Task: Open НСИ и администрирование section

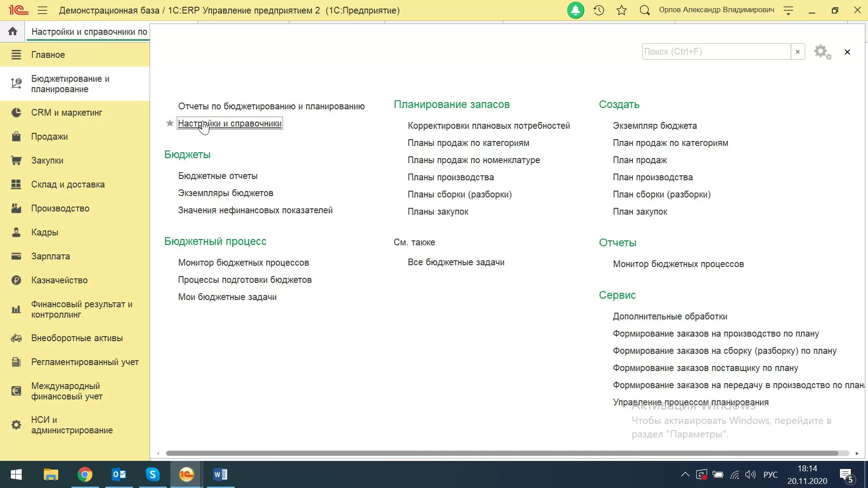Action: pyautogui.click(x=71, y=425)
